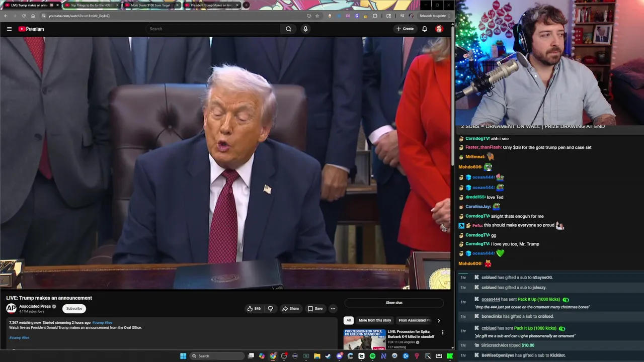Image resolution: width=644 pixels, height=362 pixels.
Task: Click the Share button
Action: [290, 308]
